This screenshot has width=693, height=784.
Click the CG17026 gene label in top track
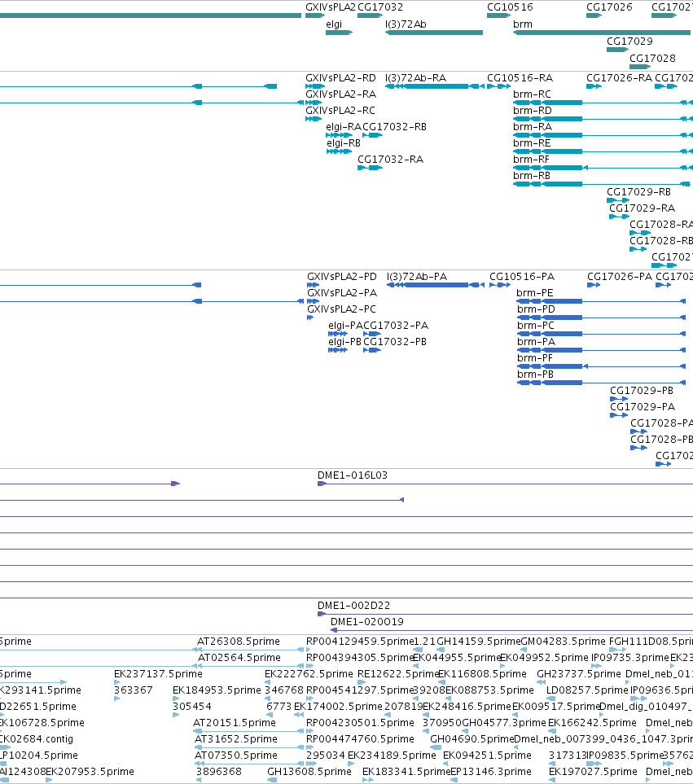(609, 7)
